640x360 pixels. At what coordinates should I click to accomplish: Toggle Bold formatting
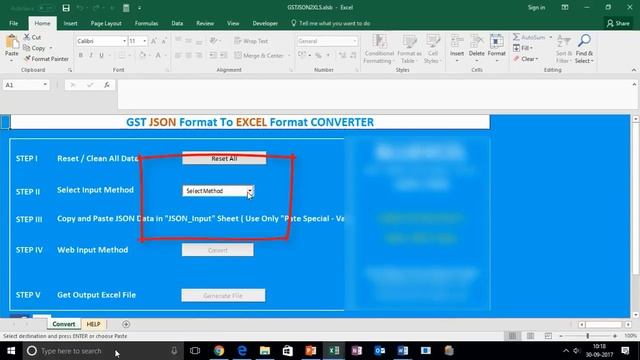click(81, 55)
